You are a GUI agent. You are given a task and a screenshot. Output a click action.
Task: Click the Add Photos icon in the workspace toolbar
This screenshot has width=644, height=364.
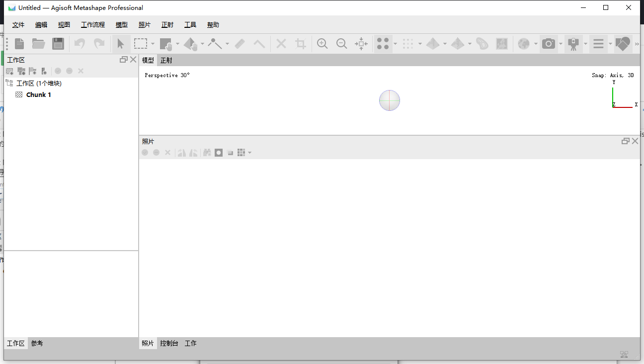(x=21, y=71)
